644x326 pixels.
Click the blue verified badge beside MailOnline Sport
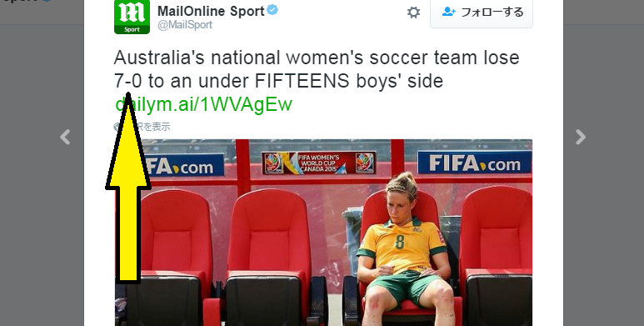pyautogui.click(x=272, y=10)
